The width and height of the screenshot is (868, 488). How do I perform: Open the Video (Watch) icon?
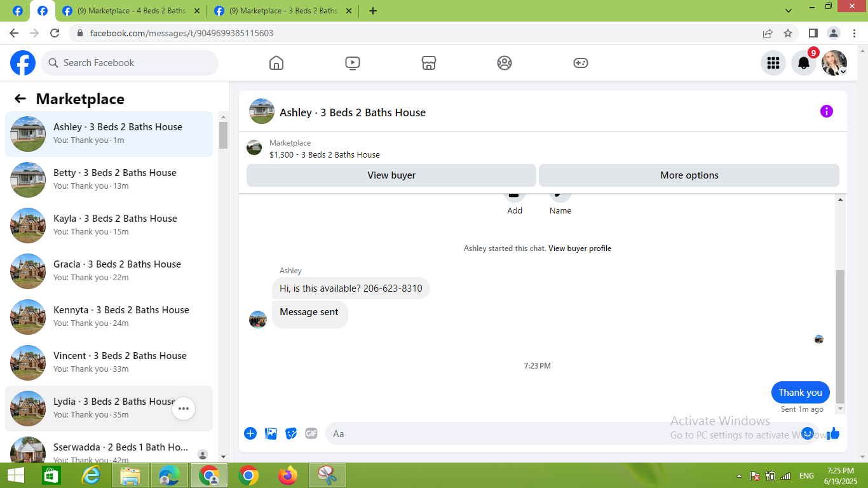point(353,63)
